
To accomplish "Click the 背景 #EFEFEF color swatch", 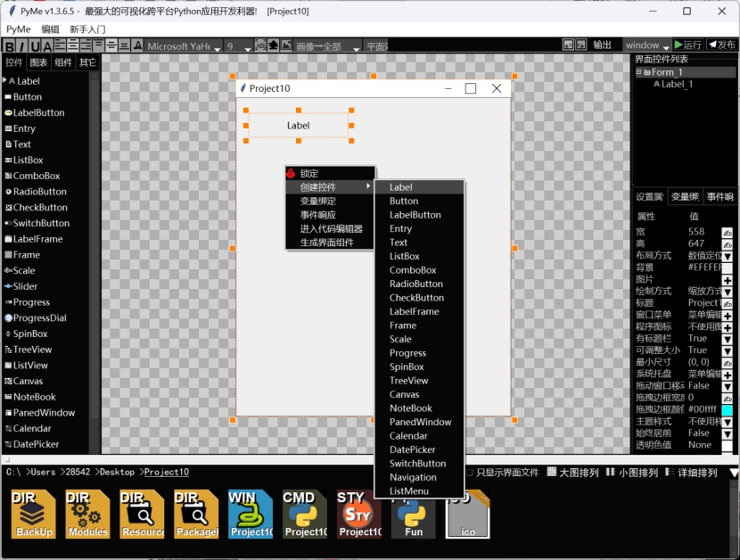I will coord(728,268).
